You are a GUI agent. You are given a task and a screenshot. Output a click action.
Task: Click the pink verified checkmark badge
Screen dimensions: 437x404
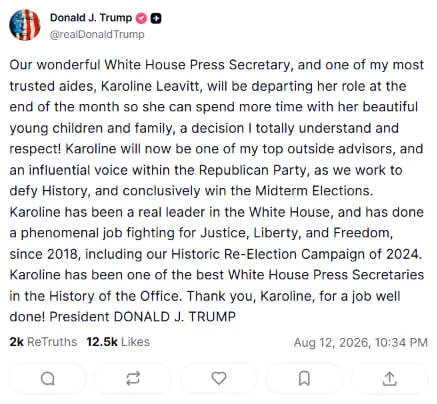[x=142, y=18]
